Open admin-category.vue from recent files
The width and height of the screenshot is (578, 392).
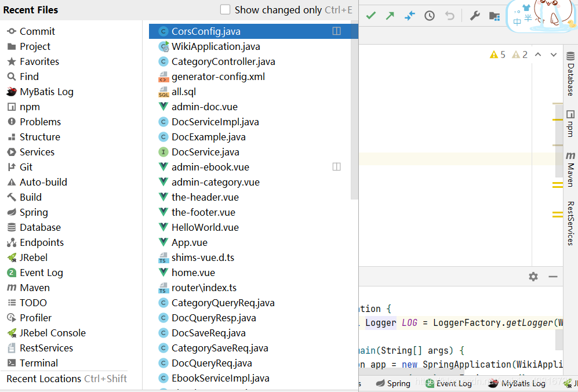(216, 183)
